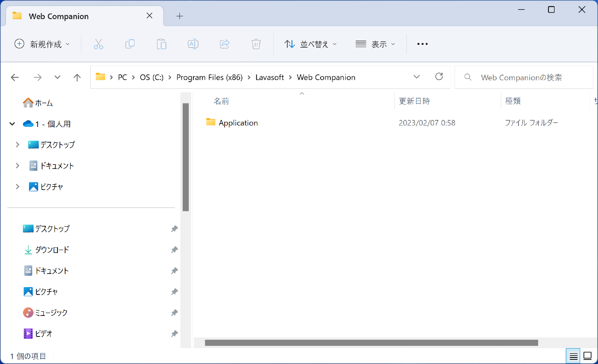Click PC in the address breadcrumb
This screenshot has width=598, height=364.
click(x=122, y=77)
